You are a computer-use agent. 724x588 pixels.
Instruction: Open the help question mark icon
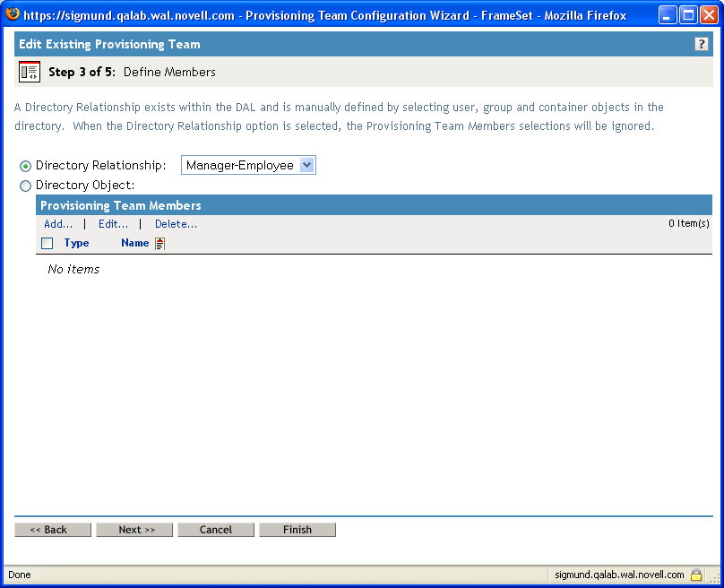click(x=701, y=44)
